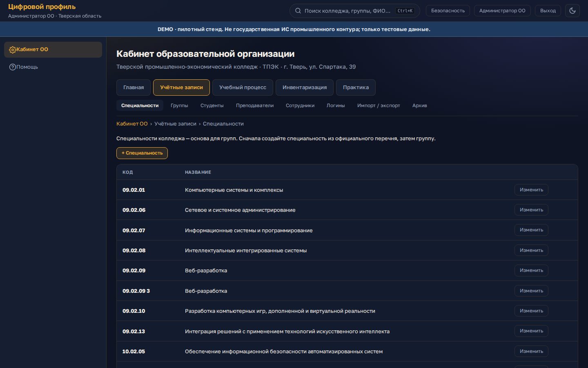Click the search magnifier icon
Screen dimensions: 588x368
click(x=298, y=11)
